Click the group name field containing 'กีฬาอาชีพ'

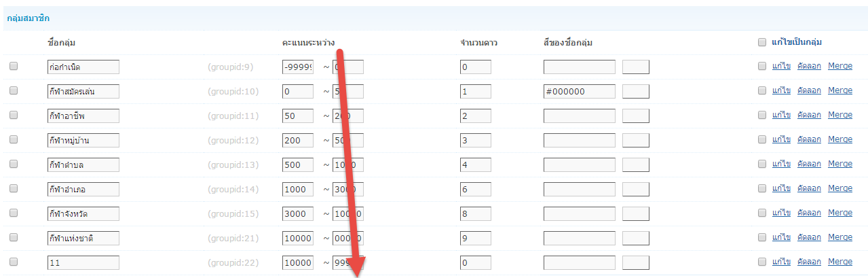click(83, 116)
